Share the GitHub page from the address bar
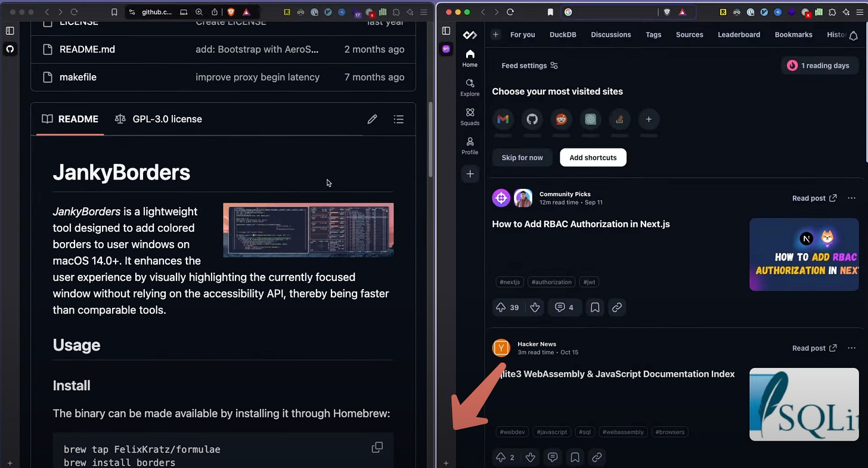The height and width of the screenshot is (468, 868). tap(215, 12)
